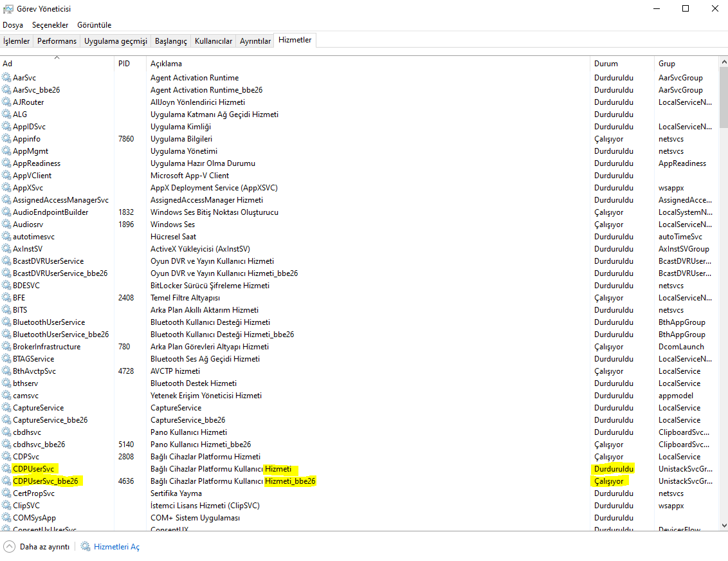The width and height of the screenshot is (728, 561).
Task: Select the AppReadiness row name
Action: click(x=37, y=163)
